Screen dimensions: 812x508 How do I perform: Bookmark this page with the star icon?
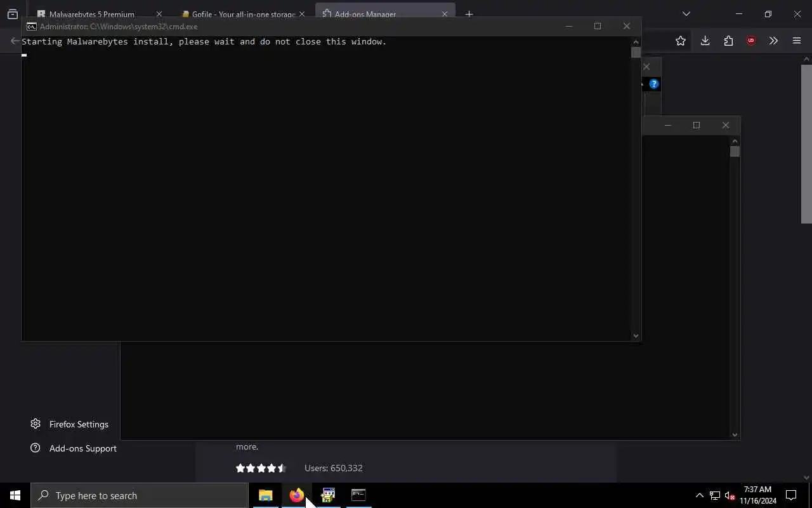pyautogui.click(x=681, y=41)
